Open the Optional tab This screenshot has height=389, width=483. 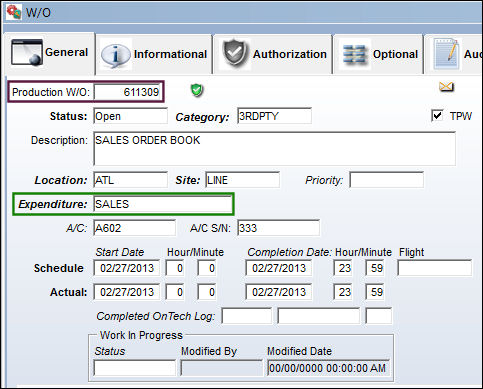pos(378,54)
